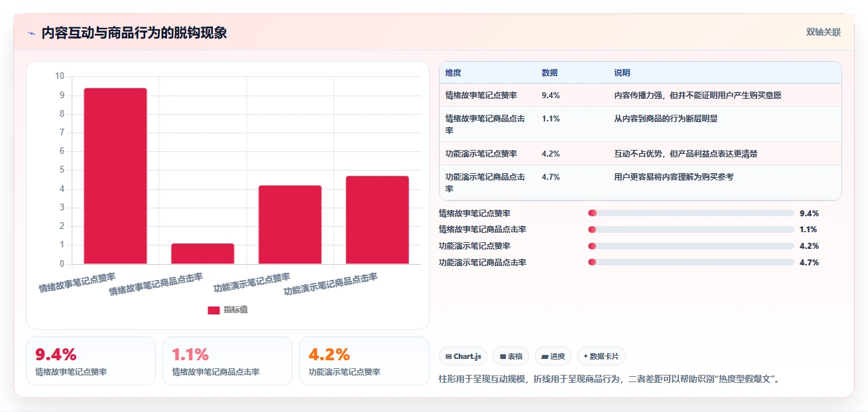Click the 维度 column header
Viewport: 868px width, 412px height.
454,73
